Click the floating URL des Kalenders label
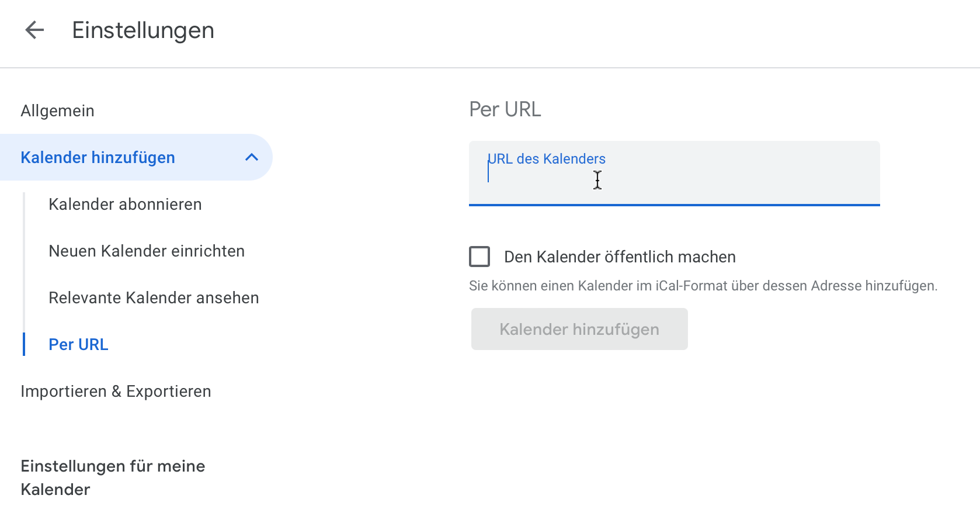The width and height of the screenshot is (980, 516). 547,159
